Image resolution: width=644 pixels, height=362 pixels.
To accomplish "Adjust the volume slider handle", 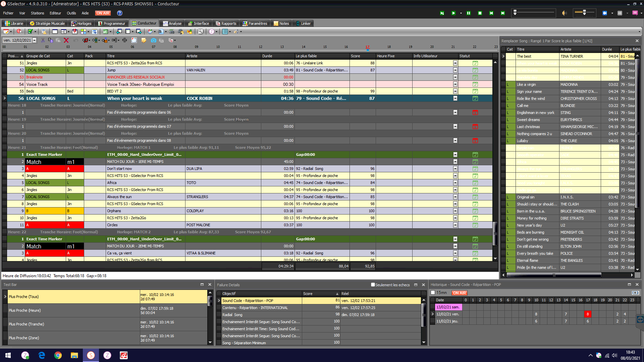I will point(584,12).
